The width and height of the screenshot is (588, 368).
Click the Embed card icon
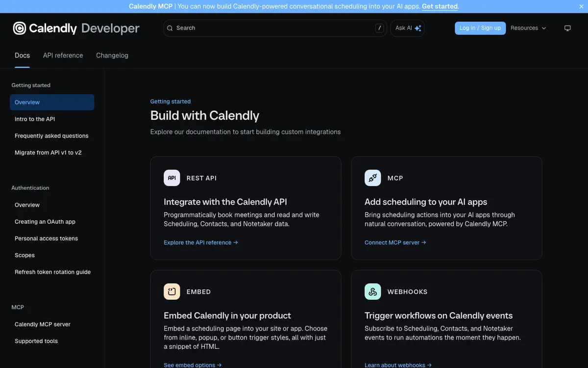click(172, 291)
